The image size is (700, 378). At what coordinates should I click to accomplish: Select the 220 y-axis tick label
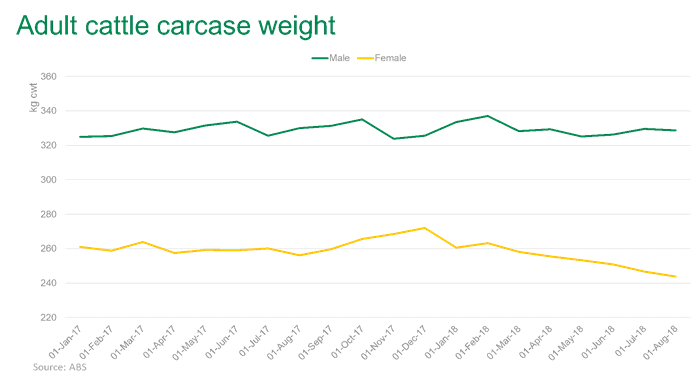pyautogui.click(x=49, y=317)
